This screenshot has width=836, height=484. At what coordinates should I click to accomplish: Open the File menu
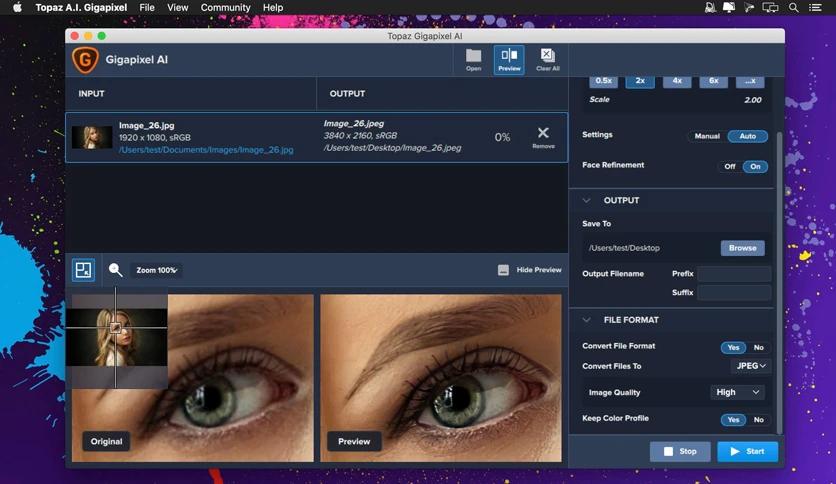click(147, 7)
